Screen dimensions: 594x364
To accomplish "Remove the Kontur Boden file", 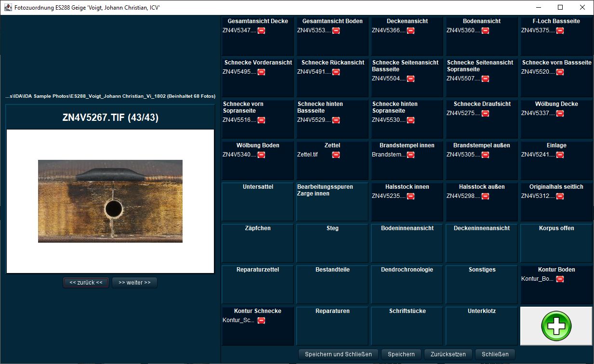I will (560, 279).
